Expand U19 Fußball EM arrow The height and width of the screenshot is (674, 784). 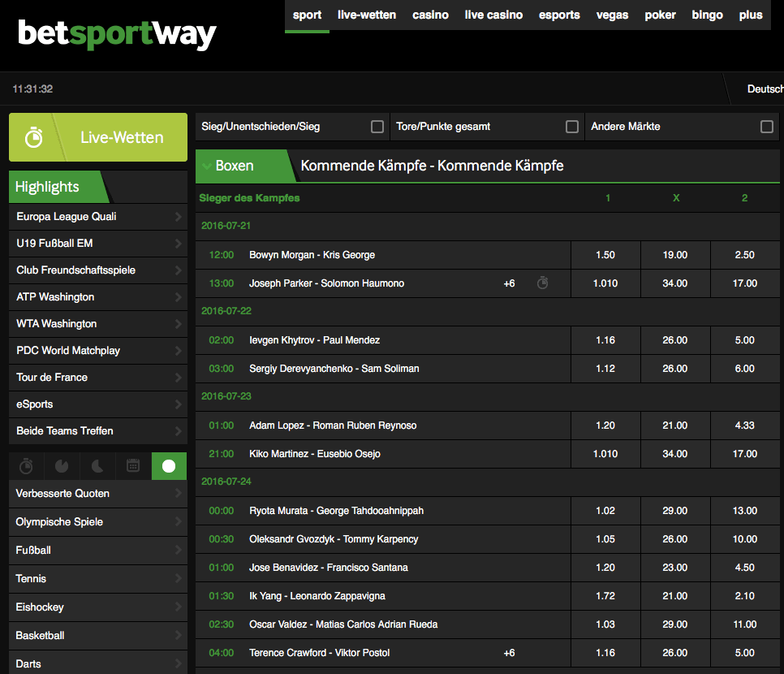click(x=178, y=244)
